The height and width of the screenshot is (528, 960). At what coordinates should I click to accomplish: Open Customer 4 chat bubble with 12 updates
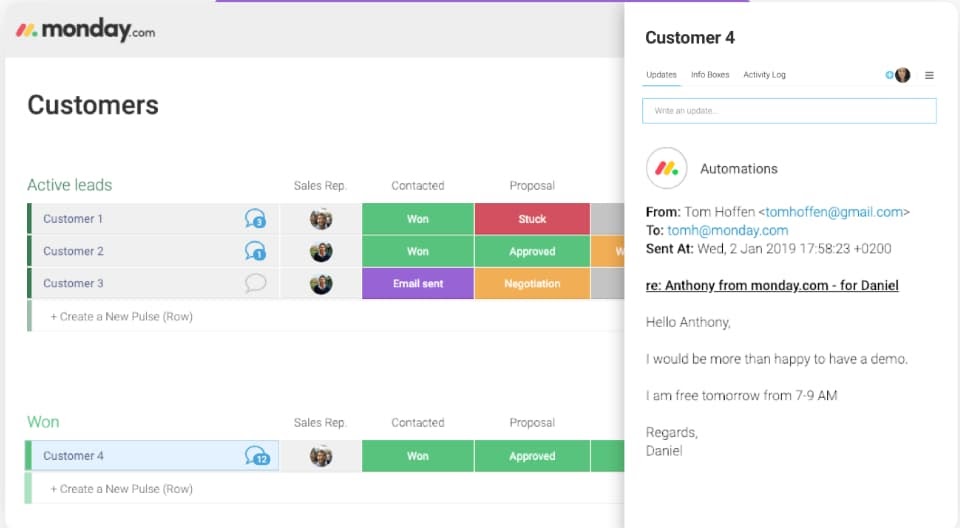pos(257,456)
